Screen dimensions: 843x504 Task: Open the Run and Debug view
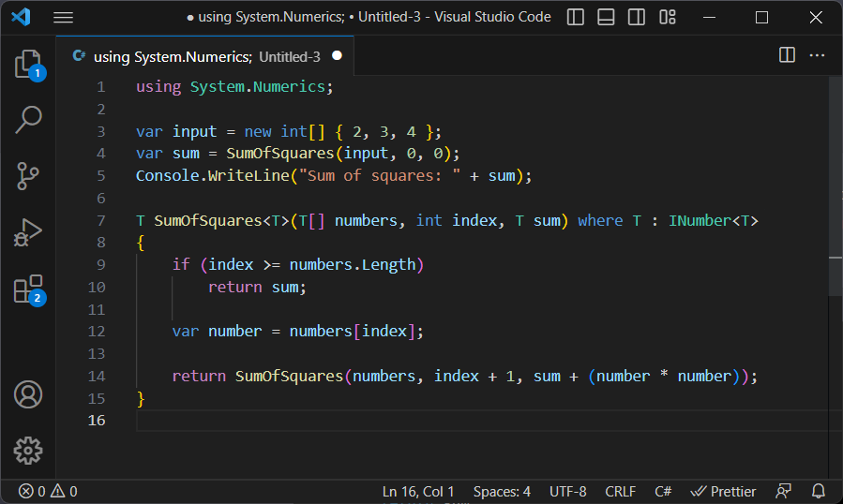point(28,232)
